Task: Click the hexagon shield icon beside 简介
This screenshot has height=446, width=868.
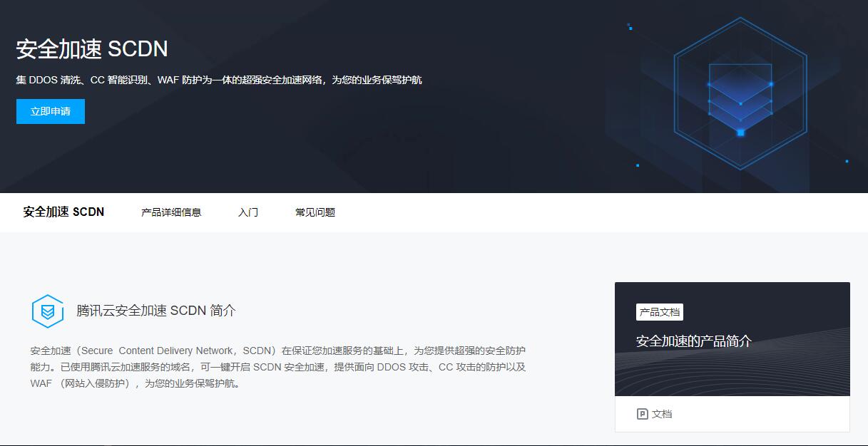Action: tap(48, 311)
